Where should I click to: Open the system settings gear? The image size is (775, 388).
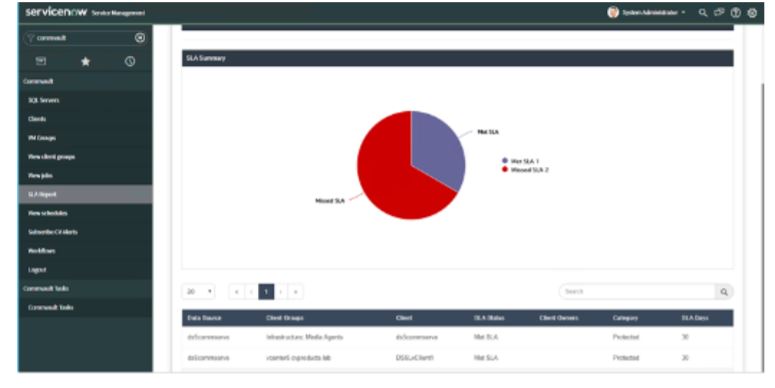752,13
